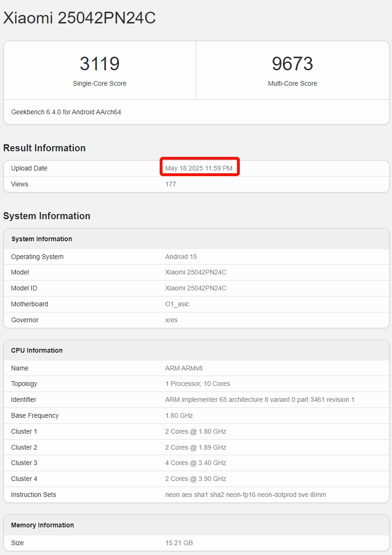Viewport: 392px width, 555px height.
Task: Select the views count 177
Action: (170, 184)
